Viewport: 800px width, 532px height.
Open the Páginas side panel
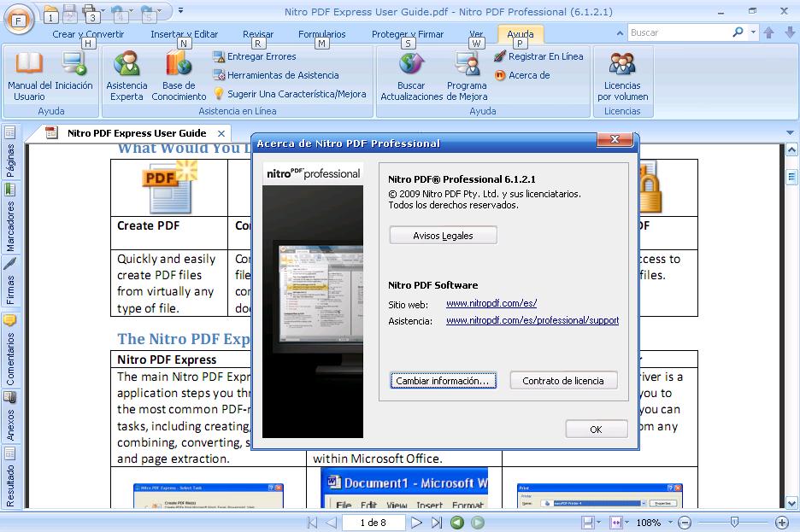pos(10,153)
